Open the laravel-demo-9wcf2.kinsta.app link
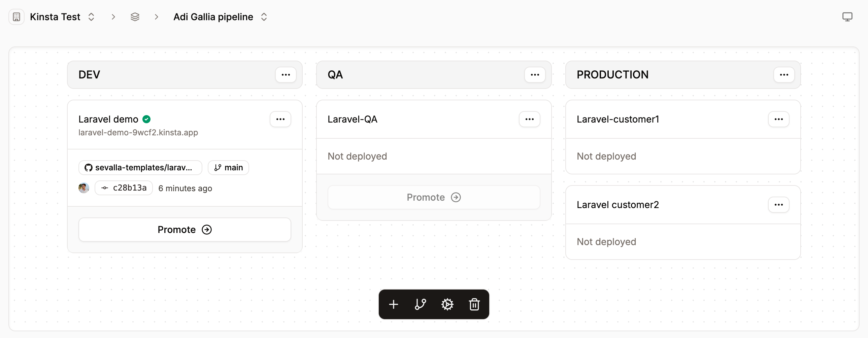 [138, 132]
